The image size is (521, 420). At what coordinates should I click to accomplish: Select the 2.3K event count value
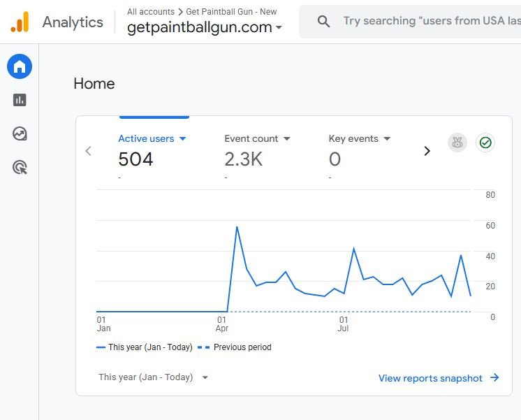[243, 159]
